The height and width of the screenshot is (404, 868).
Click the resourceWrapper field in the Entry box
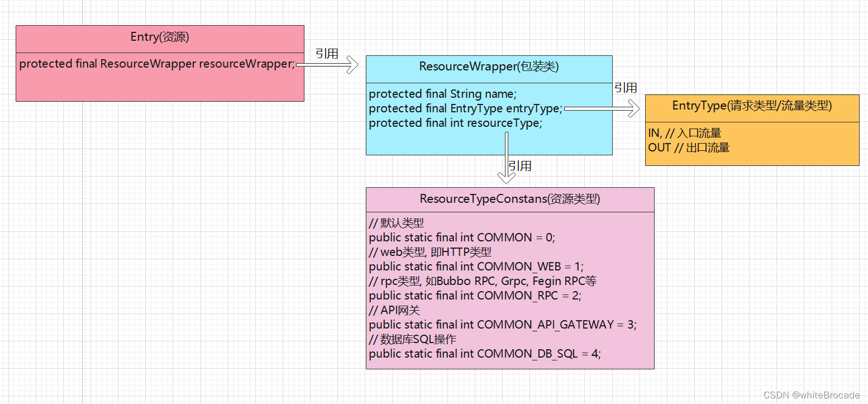point(157,64)
